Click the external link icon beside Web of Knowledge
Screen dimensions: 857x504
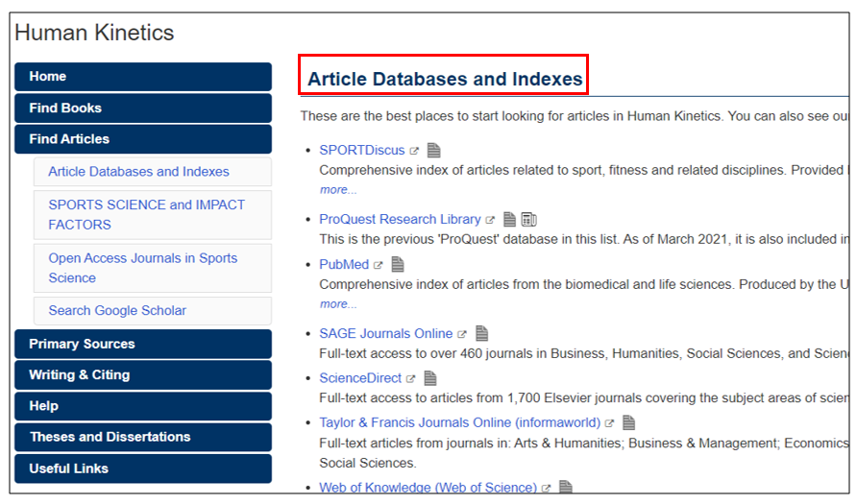click(x=546, y=489)
